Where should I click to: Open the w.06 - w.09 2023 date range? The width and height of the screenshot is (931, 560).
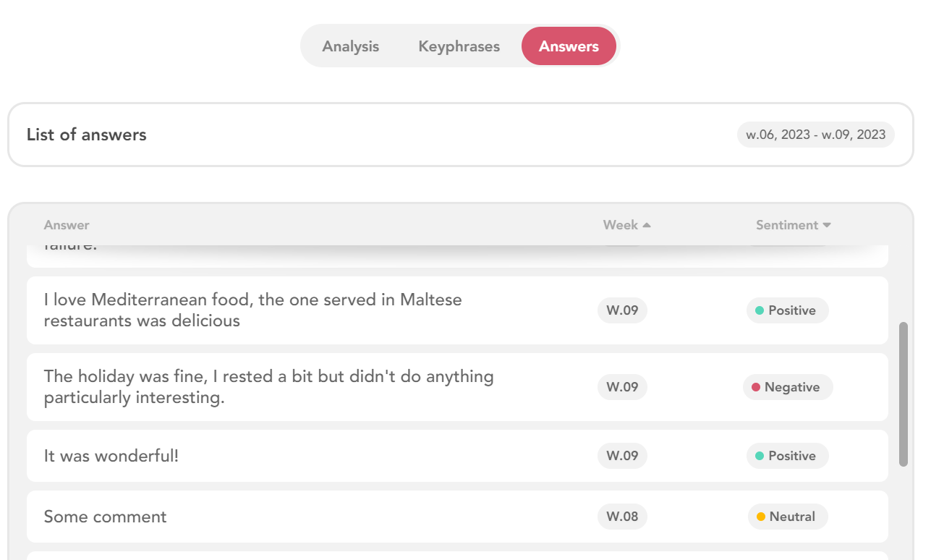click(x=816, y=135)
